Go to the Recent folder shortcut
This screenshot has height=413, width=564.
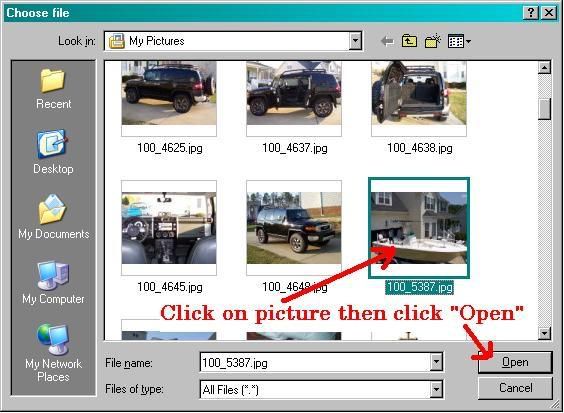53,88
